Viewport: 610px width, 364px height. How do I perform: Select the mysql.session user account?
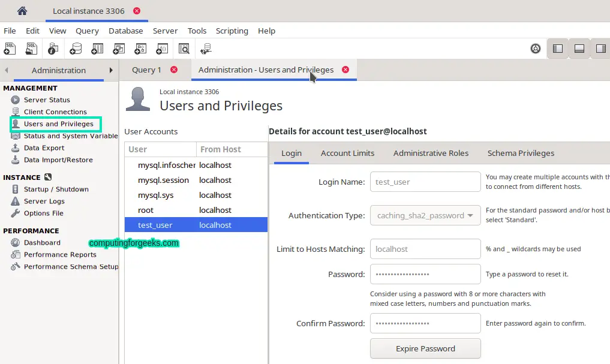(196, 180)
